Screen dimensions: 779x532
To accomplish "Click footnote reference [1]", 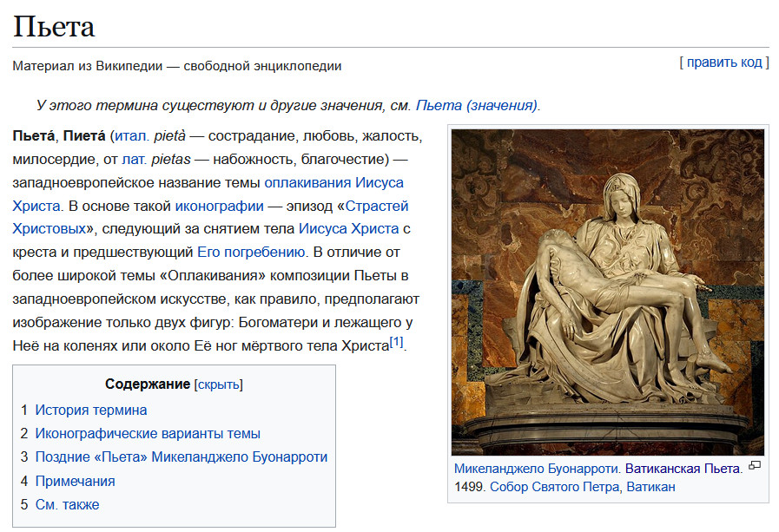I will 396,342.
